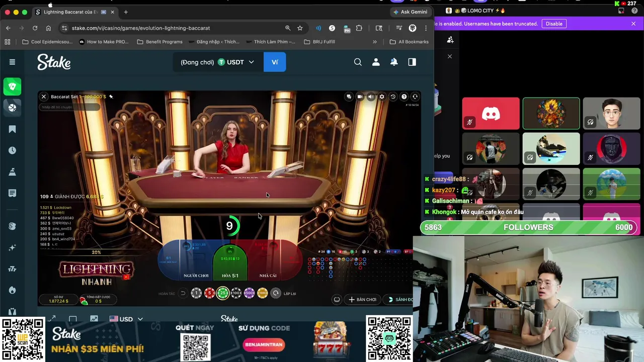Image resolution: width=644 pixels, height=362 pixels.
Task: Repeat the previous bet
Action: click(x=276, y=293)
